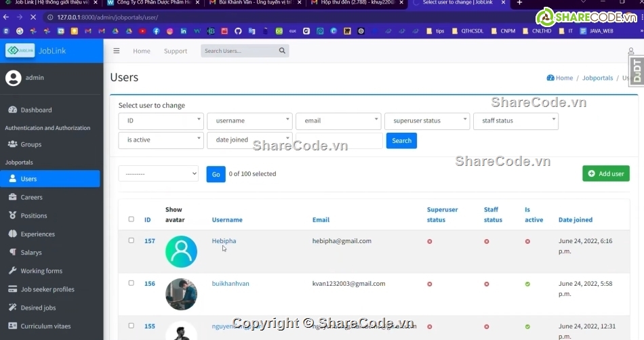Image resolution: width=644 pixels, height=340 pixels.
Task: Toggle select-all checkbox in table header
Action: 131,219
